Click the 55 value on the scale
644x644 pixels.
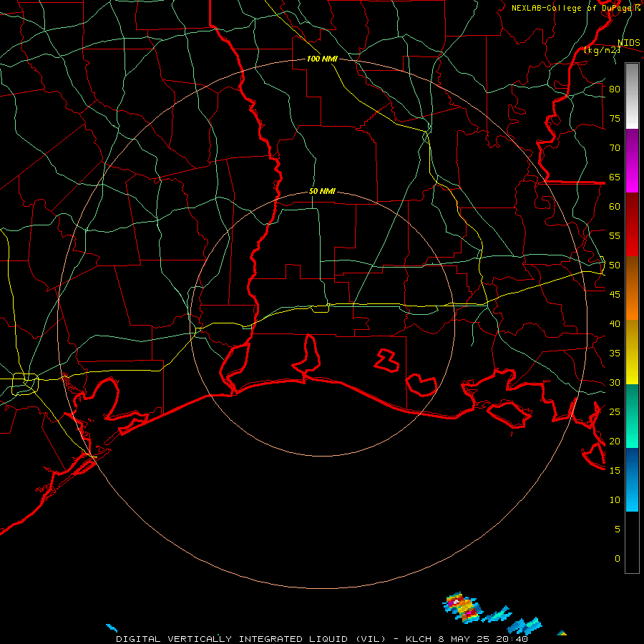click(615, 235)
